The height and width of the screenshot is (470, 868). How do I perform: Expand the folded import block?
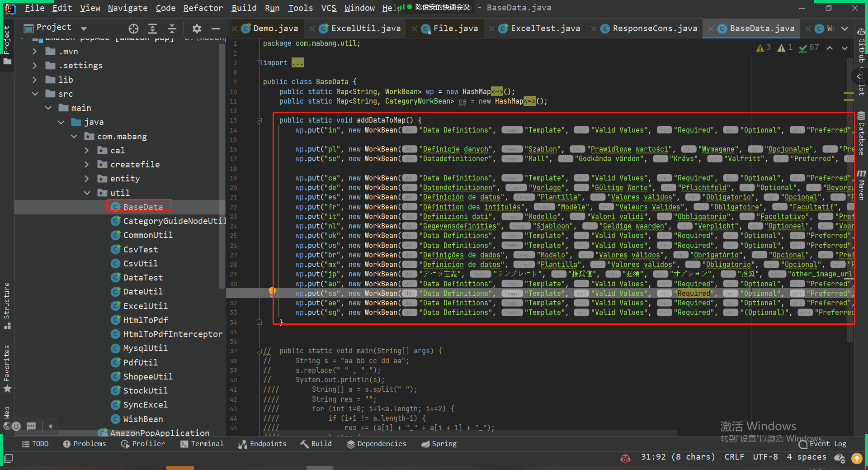point(259,63)
